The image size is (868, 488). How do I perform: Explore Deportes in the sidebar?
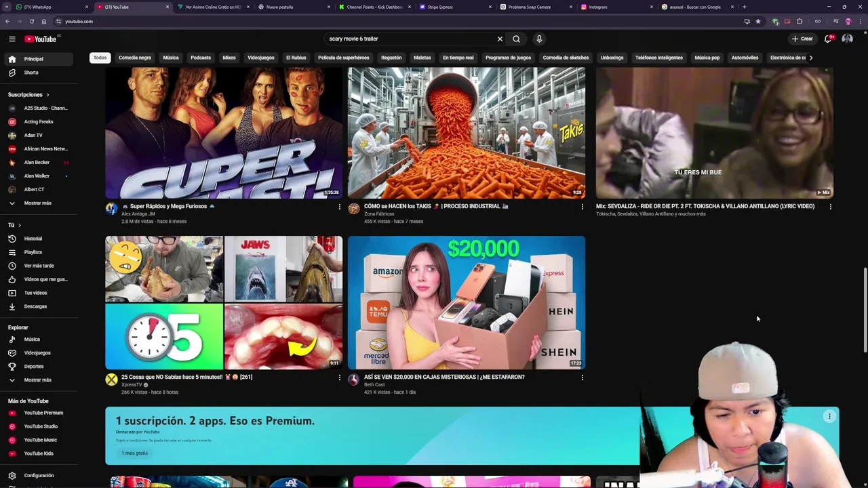(x=34, y=366)
